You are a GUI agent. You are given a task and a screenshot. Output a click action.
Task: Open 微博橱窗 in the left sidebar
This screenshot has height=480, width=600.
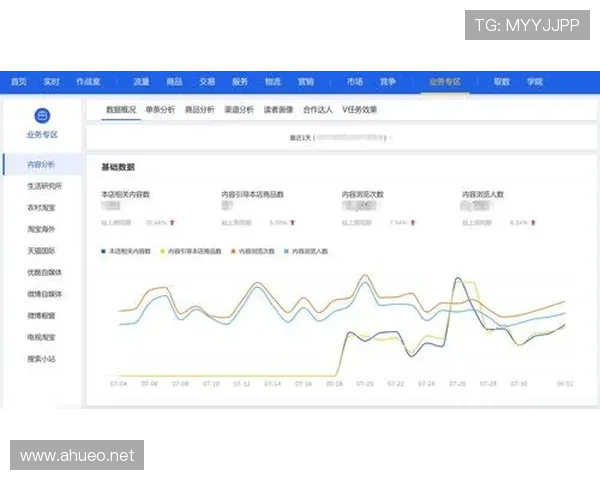point(41,316)
